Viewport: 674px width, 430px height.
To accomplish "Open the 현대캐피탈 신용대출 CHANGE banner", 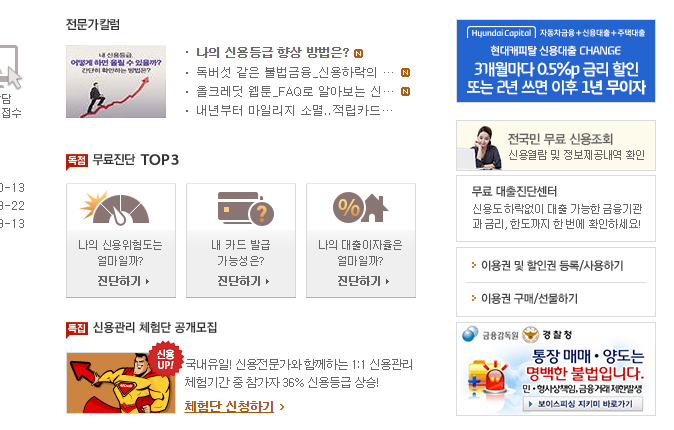I will point(556,61).
